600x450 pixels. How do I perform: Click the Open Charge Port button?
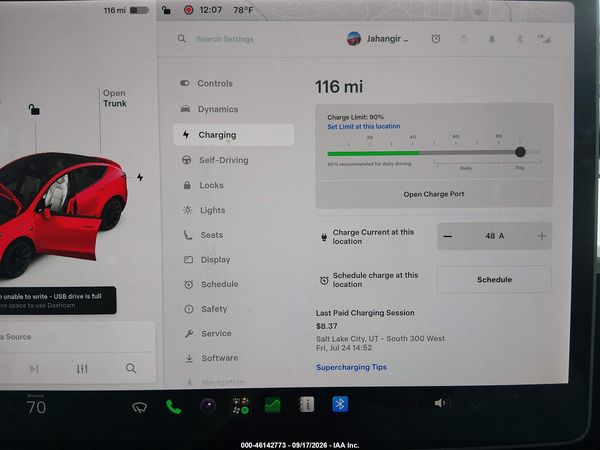click(x=434, y=194)
